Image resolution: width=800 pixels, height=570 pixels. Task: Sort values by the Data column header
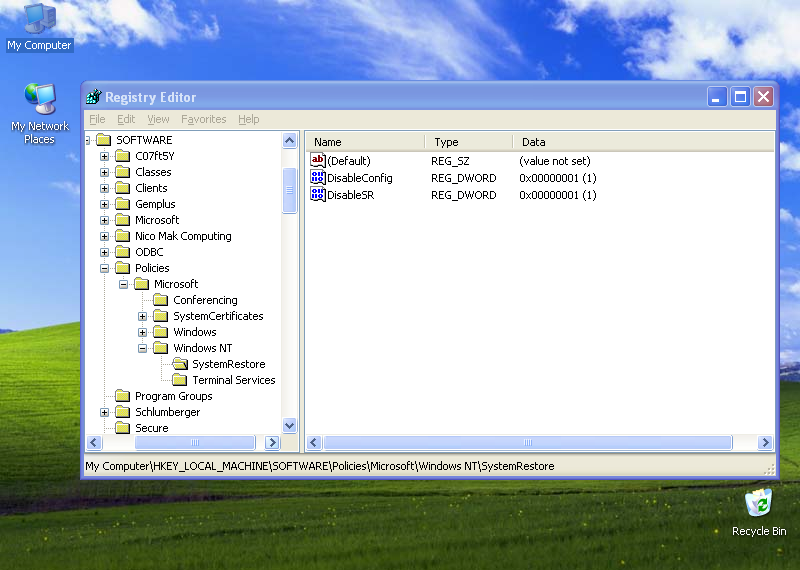click(643, 142)
